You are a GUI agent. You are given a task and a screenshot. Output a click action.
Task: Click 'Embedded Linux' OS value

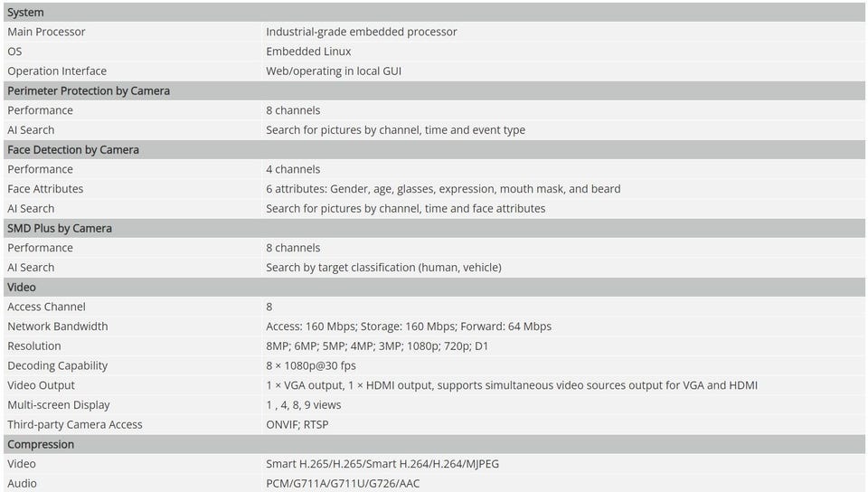click(x=308, y=52)
